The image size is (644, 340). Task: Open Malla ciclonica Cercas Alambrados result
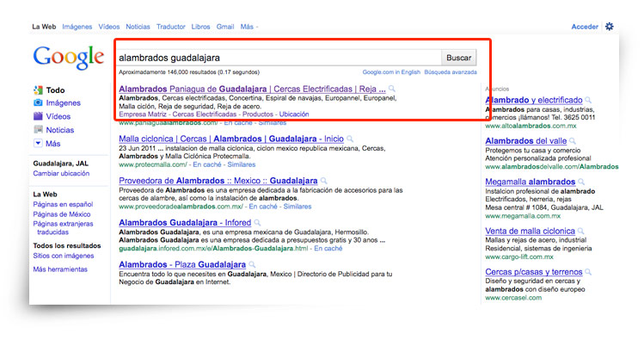point(231,139)
